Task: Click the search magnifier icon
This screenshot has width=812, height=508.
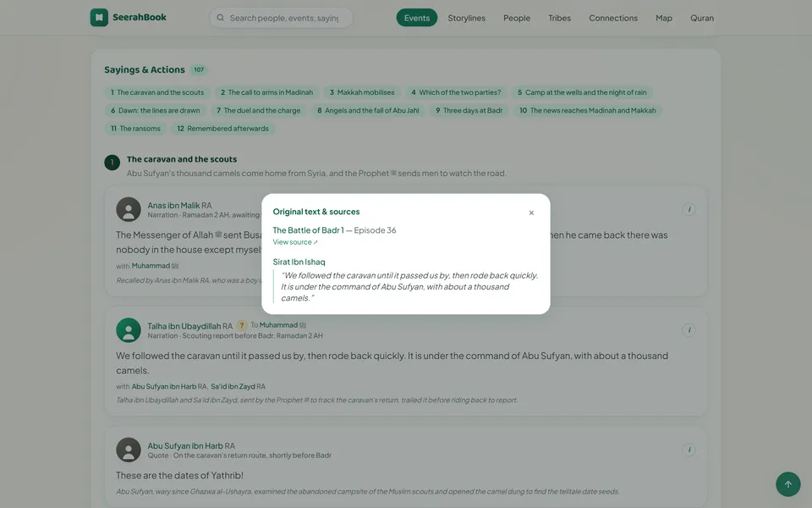Action: (221, 18)
